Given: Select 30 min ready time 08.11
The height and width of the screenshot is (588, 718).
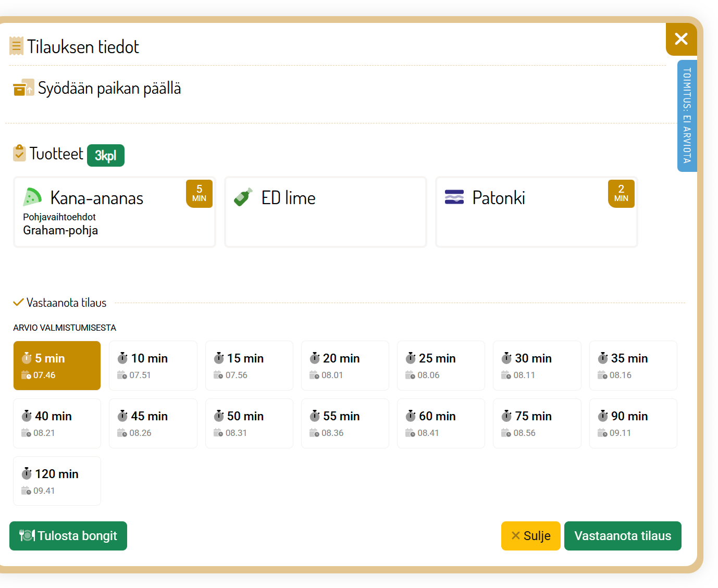Looking at the screenshot, I should pos(537,366).
